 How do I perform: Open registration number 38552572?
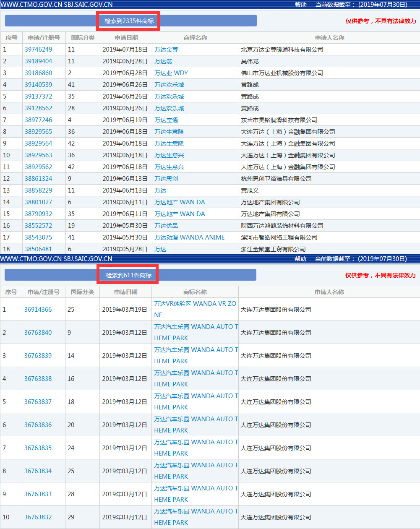[38, 226]
